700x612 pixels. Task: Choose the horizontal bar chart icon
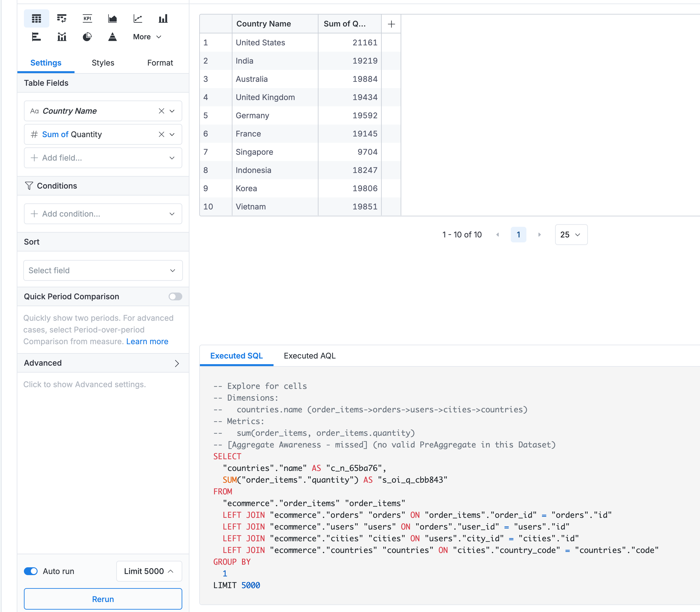pos(36,37)
